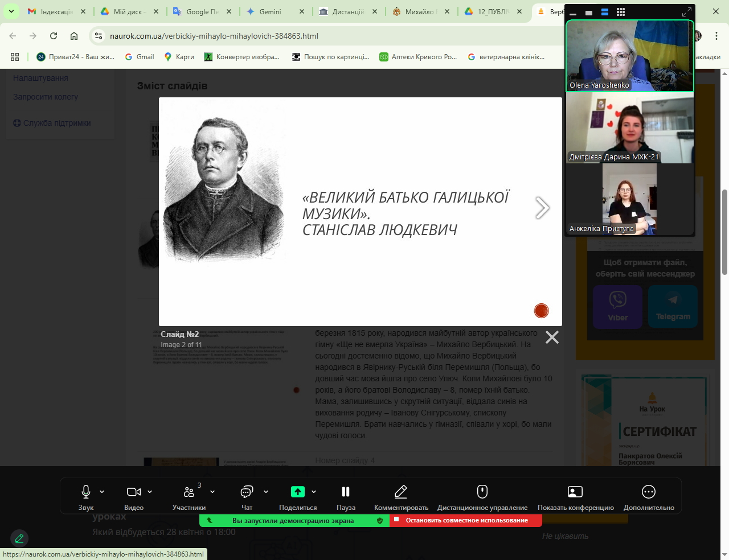
Task: Go to next slide with right arrow
Action: pos(542,208)
